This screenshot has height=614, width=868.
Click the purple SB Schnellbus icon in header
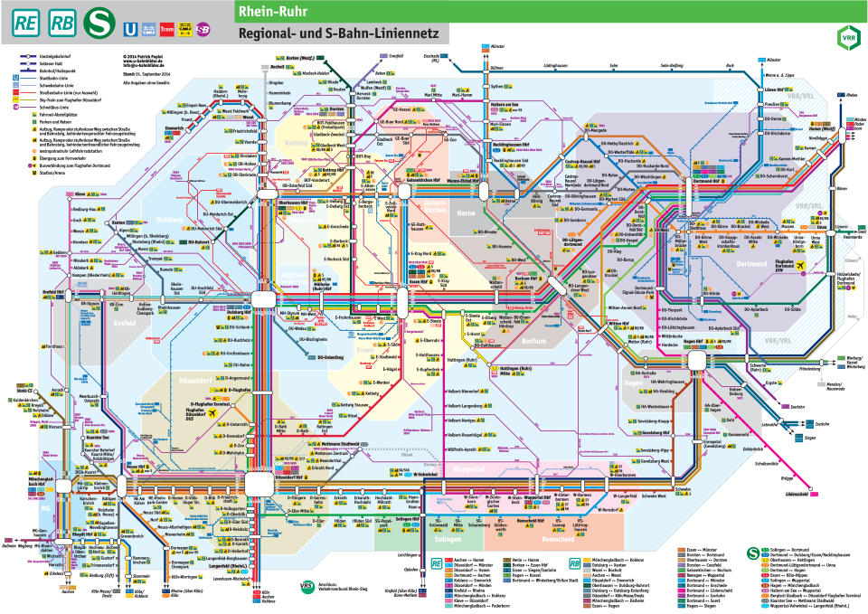[203, 29]
